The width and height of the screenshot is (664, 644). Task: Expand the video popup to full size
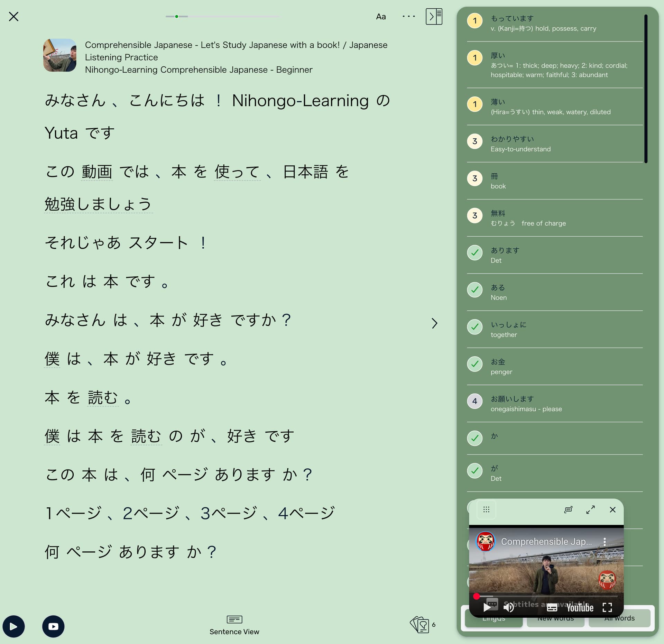point(590,509)
